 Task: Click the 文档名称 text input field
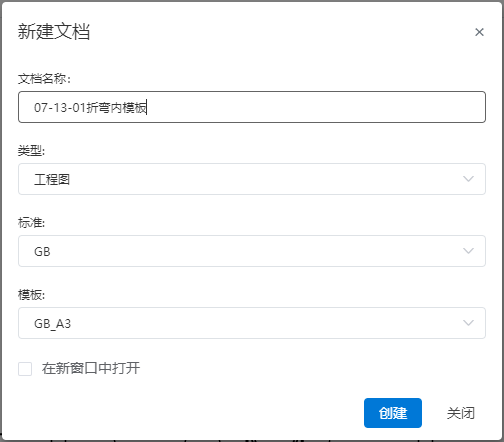coord(252,107)
